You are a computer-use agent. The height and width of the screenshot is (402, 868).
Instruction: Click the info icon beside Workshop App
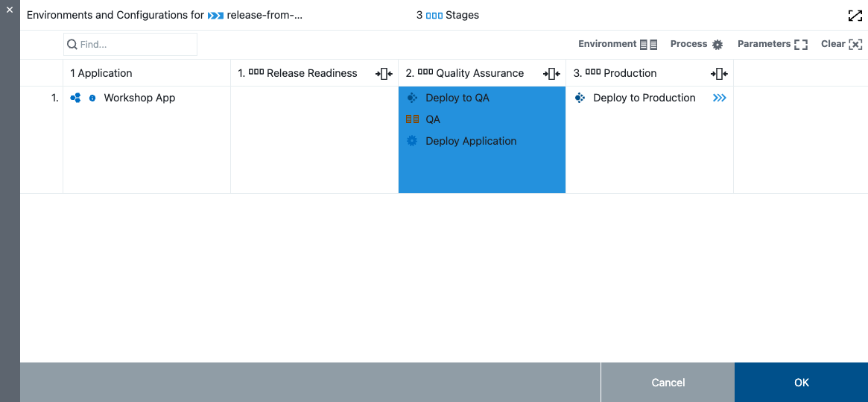[x=92, y=98]
